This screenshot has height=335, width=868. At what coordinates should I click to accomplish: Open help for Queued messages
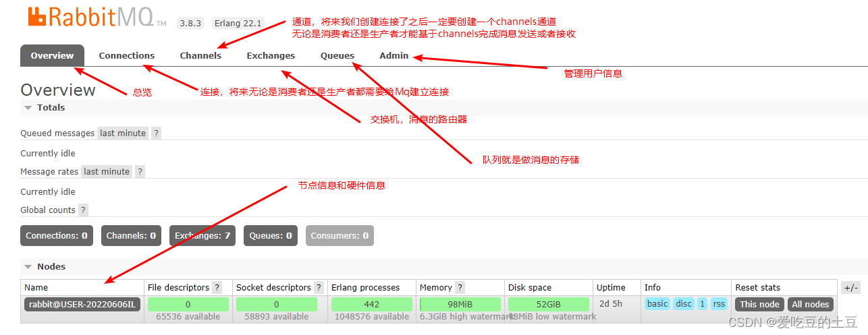point(156,133)
